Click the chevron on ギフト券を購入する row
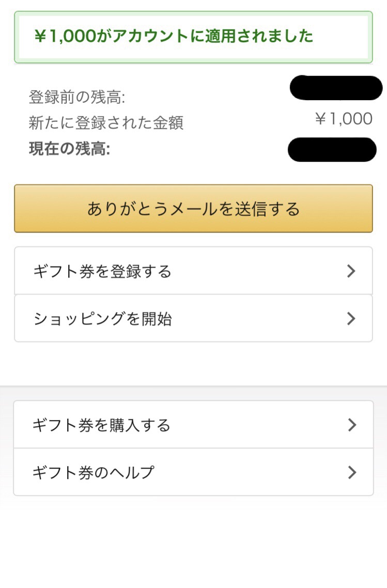 coord(352,425)
